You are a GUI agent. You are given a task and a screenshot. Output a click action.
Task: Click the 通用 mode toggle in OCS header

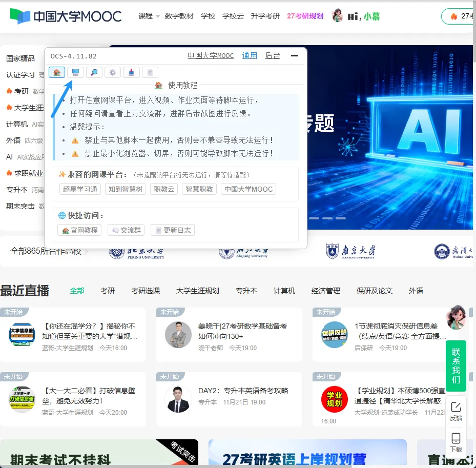[x=250, y=55]
